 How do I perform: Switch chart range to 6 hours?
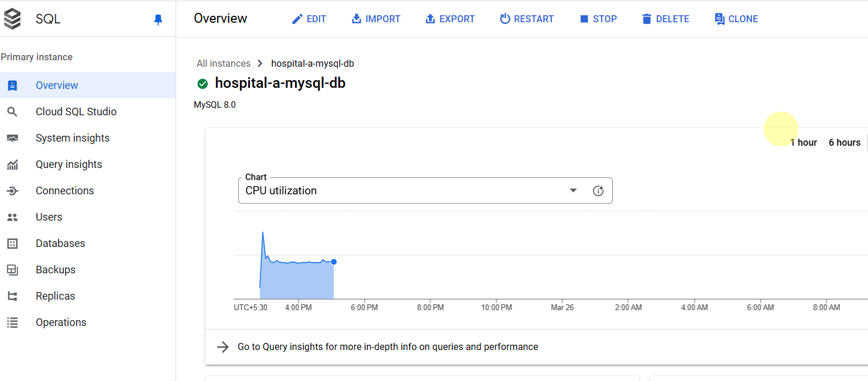tap(844, 142)
